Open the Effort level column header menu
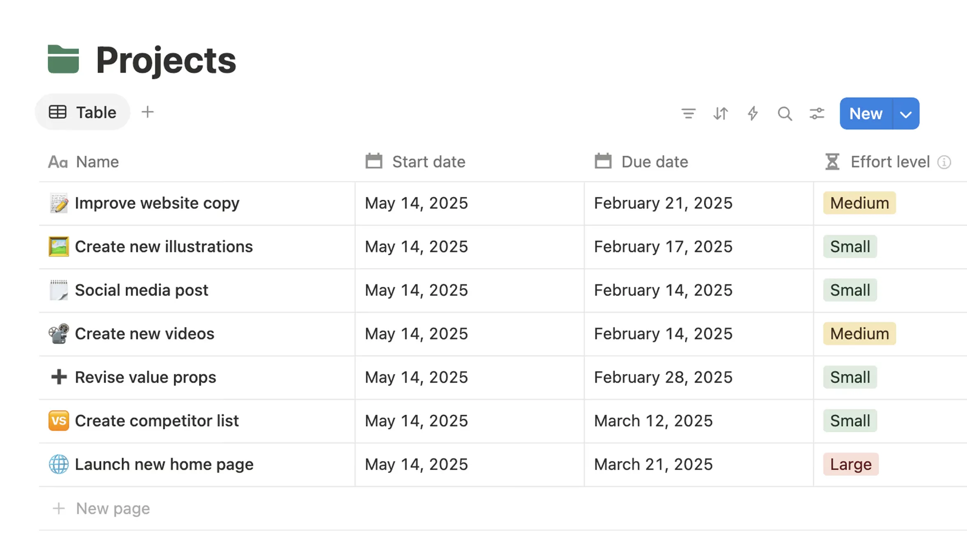The image size is (967, 560). [x=890, y=162]
